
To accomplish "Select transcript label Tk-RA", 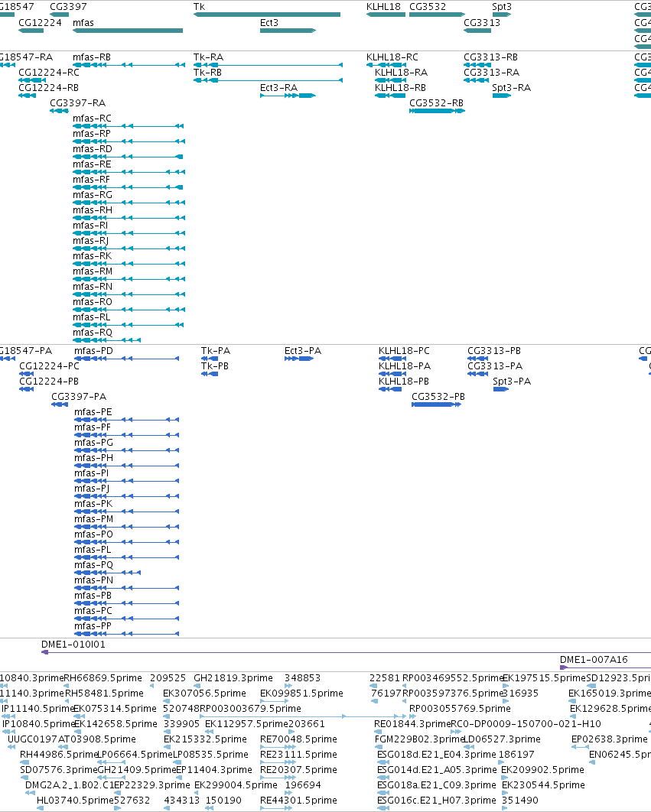I will (208, 57).
